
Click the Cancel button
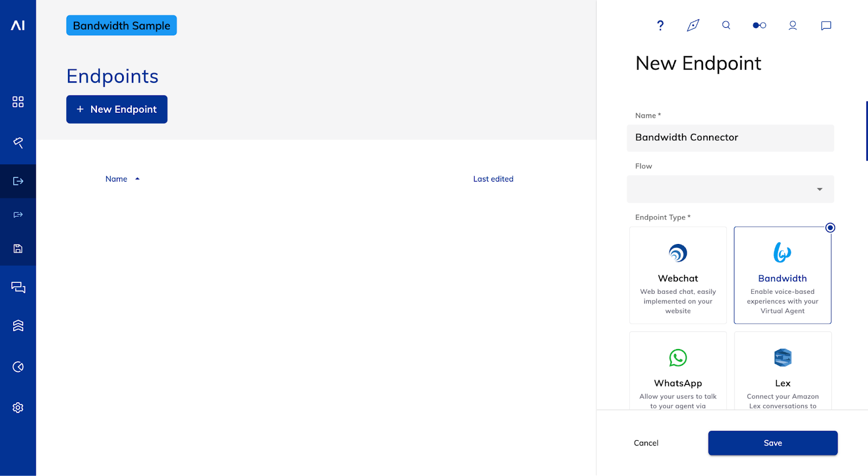(646, 443)
